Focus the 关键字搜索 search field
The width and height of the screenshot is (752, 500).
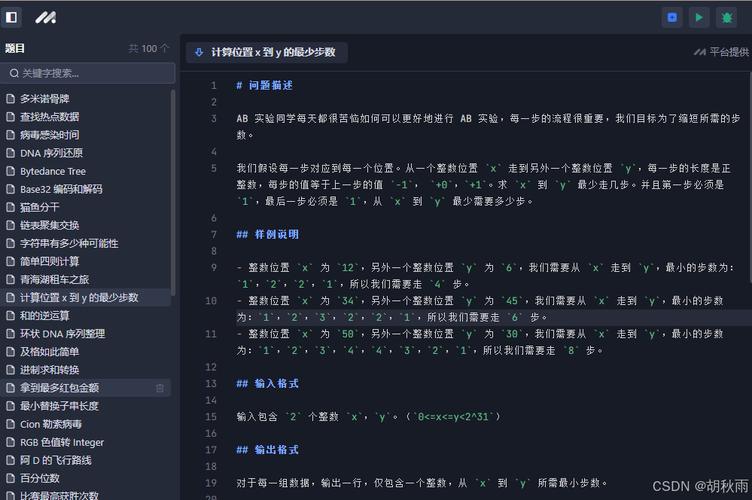pos(89,73)
